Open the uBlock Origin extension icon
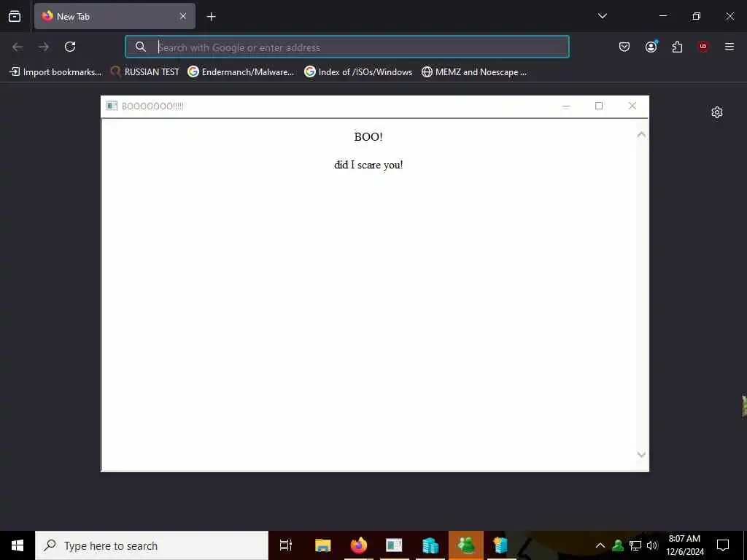Screen dimensions: 747x560 click(x=703, y=47)
